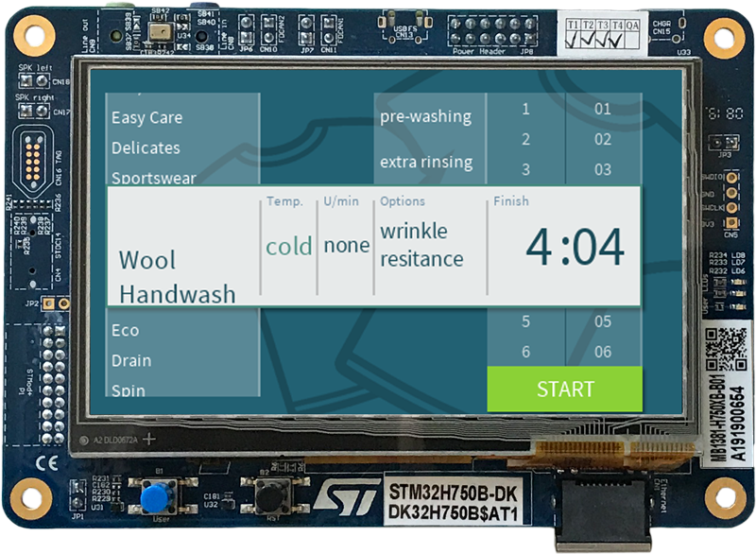Screen dimensions: 756x554
Task: Tap the cold temperature value
Action: pyautogui.click(x=288, y=247)
